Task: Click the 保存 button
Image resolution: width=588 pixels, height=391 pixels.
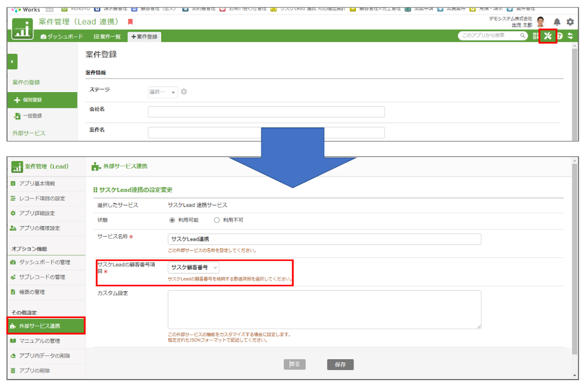Action: [341, 364]
